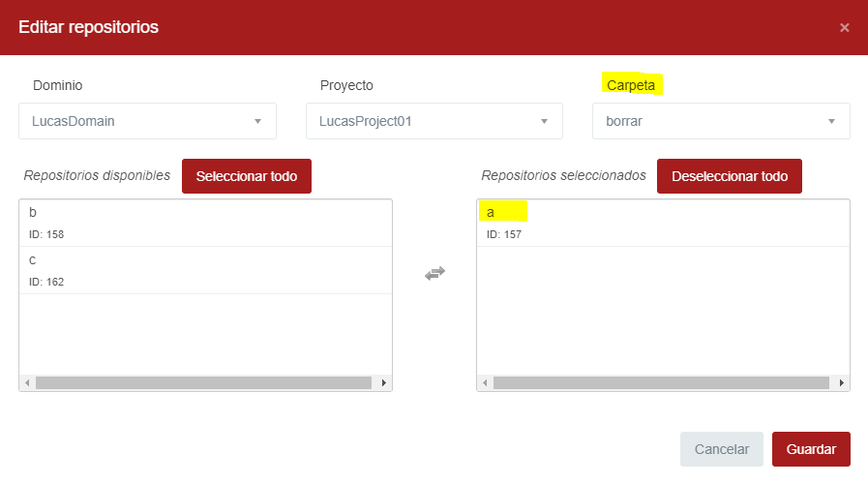Click the transfer arrows icon between lists
The image size is (868, 484).
pyautogui.click(x=434, y=274)
